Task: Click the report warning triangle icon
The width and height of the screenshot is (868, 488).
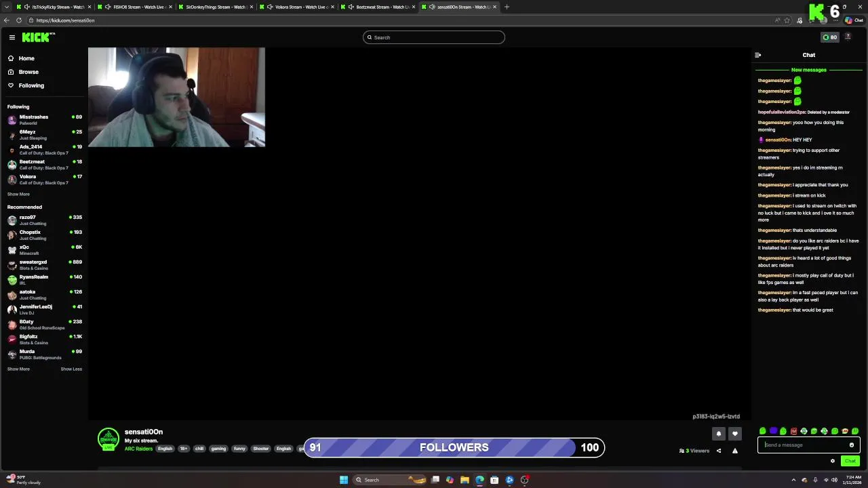Action: [735, 451]
